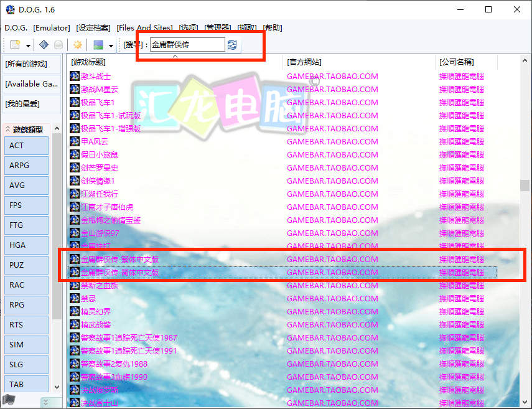Open the dropdown arrow beside the image icon

click(110, 44)
